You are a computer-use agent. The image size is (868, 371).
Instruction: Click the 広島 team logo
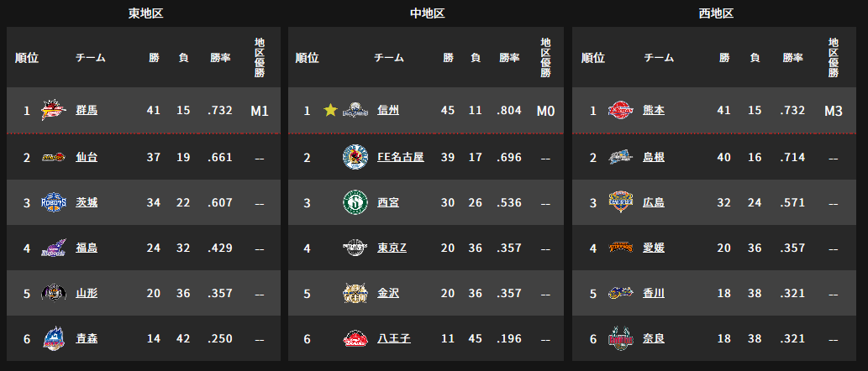(620, 202)
